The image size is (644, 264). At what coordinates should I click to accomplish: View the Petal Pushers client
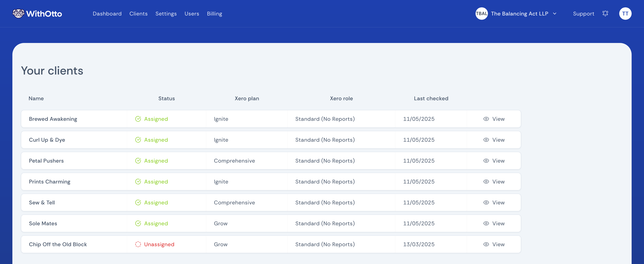pos(494,161)
